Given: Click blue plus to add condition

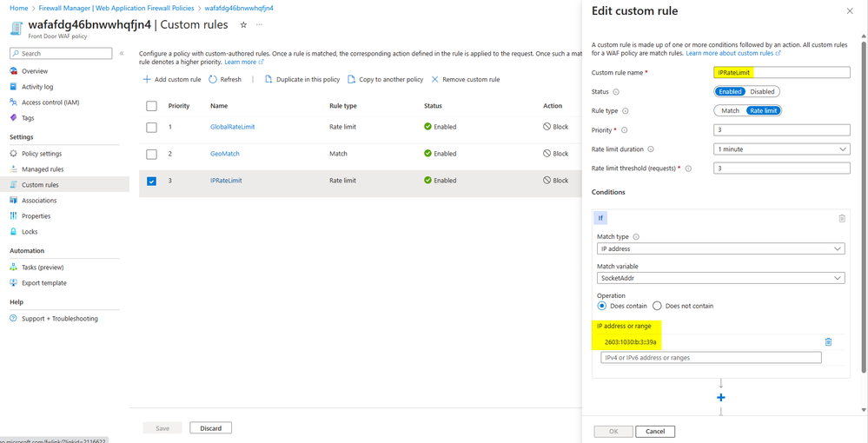Looking at the screenshot, I should click(721, 398).
